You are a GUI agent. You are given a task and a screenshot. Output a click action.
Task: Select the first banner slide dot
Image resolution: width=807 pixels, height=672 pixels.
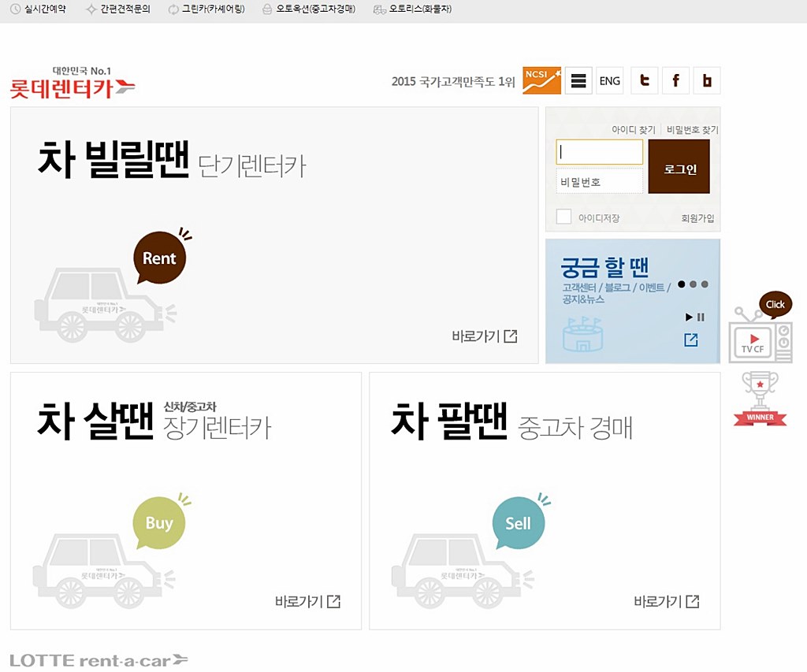682,284
